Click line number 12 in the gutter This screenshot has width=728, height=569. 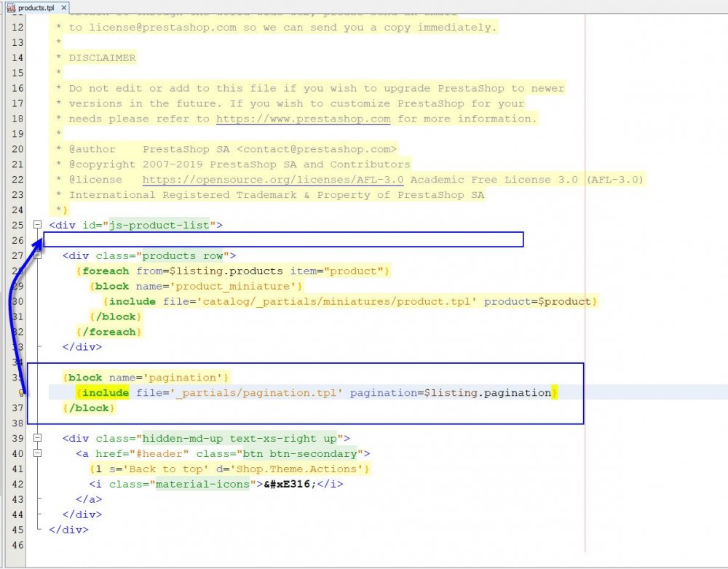pyautogui.click(x=17, y=28)
